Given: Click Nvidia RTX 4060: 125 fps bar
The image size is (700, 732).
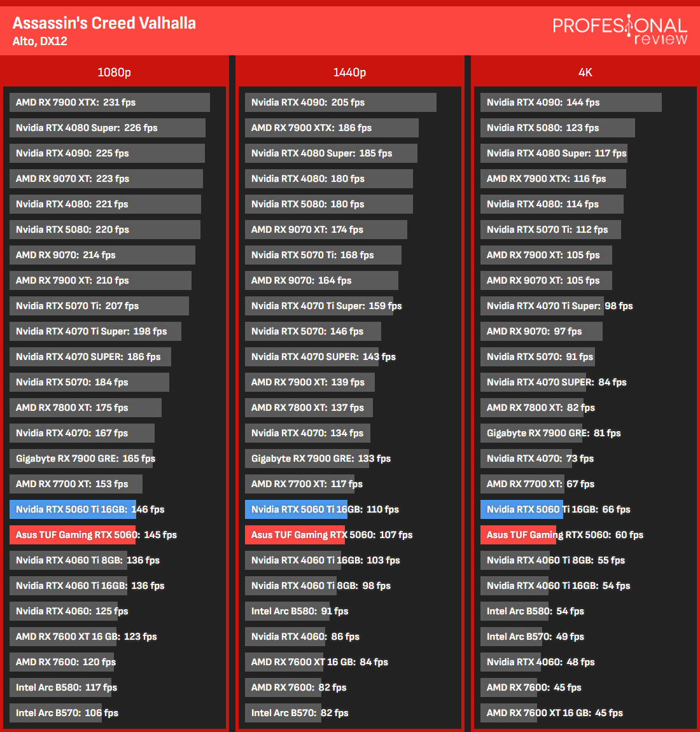Looking at the screenshot, I should point(64,611).
